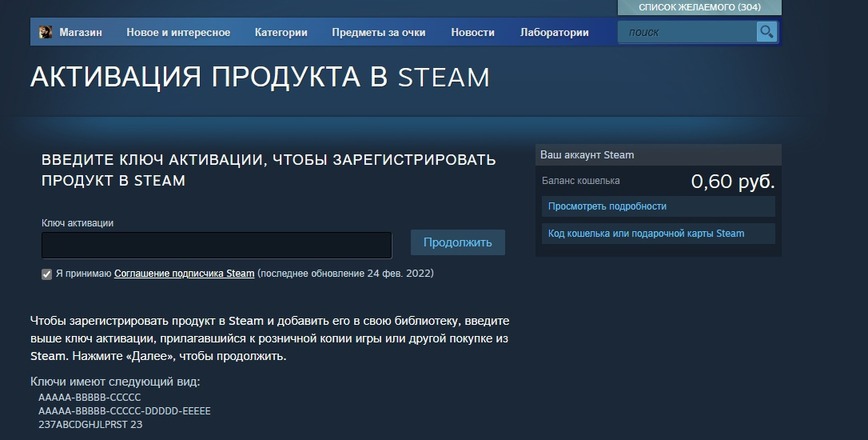Click the Ключ активации field label
Viewport: 868px width, 440px height.
tap(78, 222)
